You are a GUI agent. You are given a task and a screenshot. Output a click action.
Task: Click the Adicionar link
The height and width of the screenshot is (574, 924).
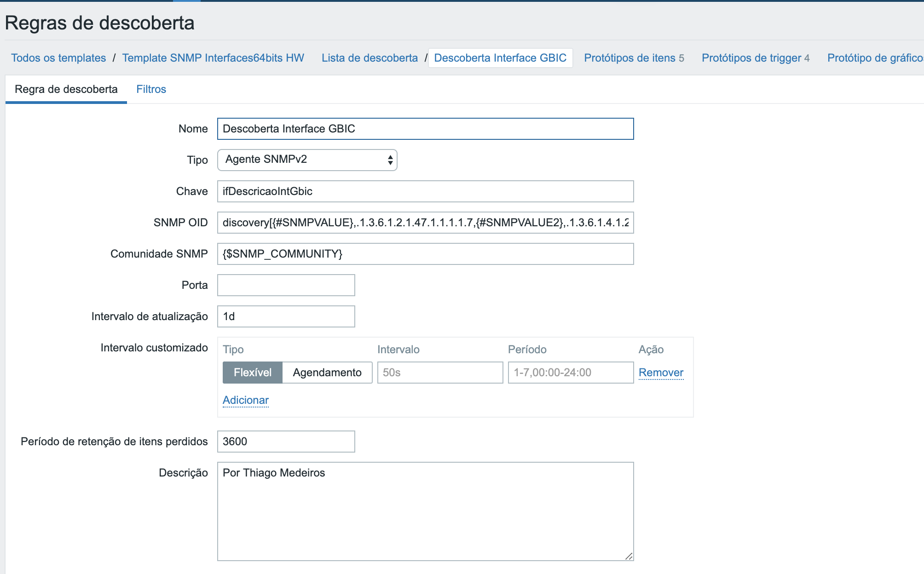click(x=246, y=400)
